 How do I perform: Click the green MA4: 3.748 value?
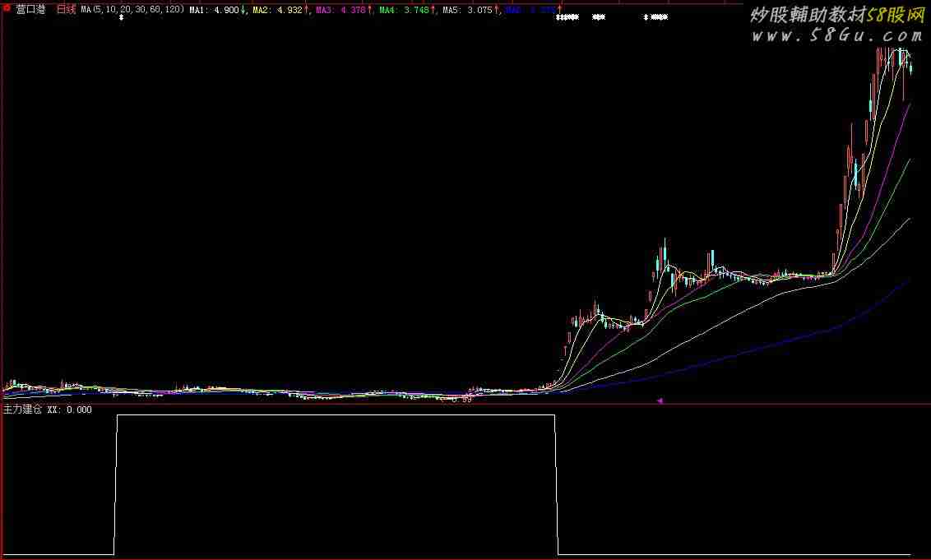404,10
